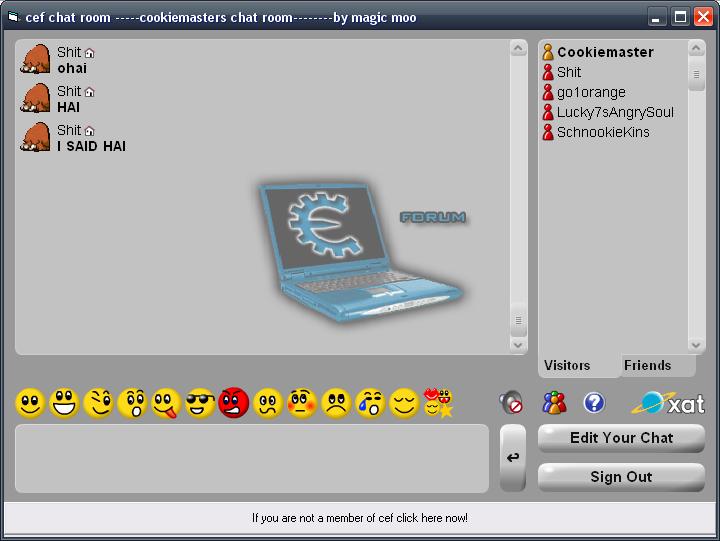Click home icon above 'I SAID HAI'
Image resolution: width=720 pixels, height=541 pixels.
90,131
